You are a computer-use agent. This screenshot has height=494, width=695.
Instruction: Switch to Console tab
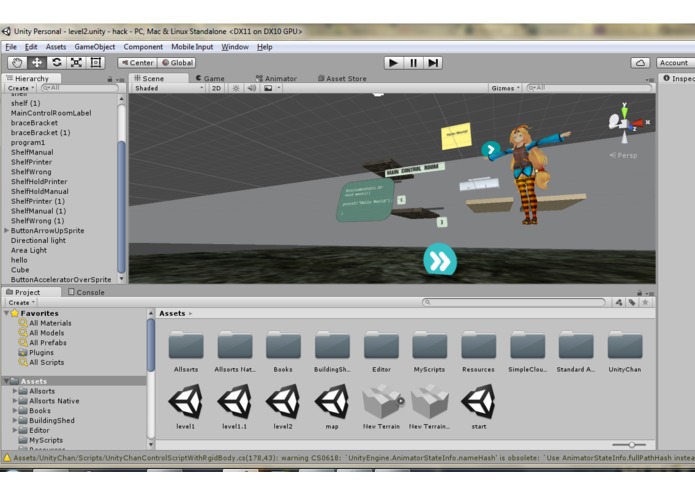(x=86, y=292)
